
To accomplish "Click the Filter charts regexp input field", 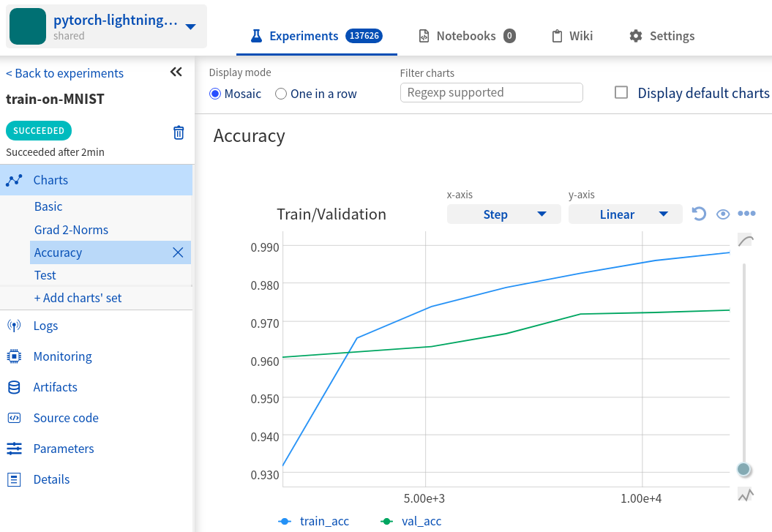I will [491, 92].
